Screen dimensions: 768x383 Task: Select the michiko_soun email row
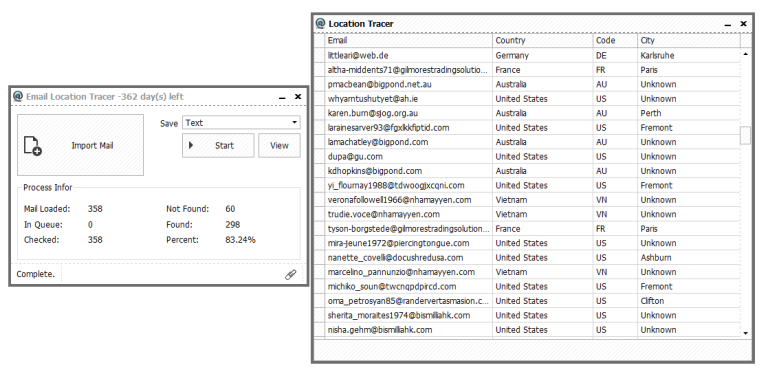[527, 287]
